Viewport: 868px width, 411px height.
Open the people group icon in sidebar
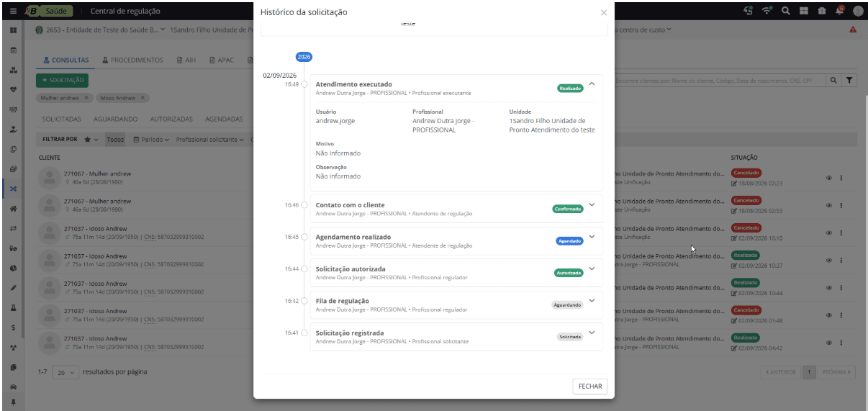13,109
